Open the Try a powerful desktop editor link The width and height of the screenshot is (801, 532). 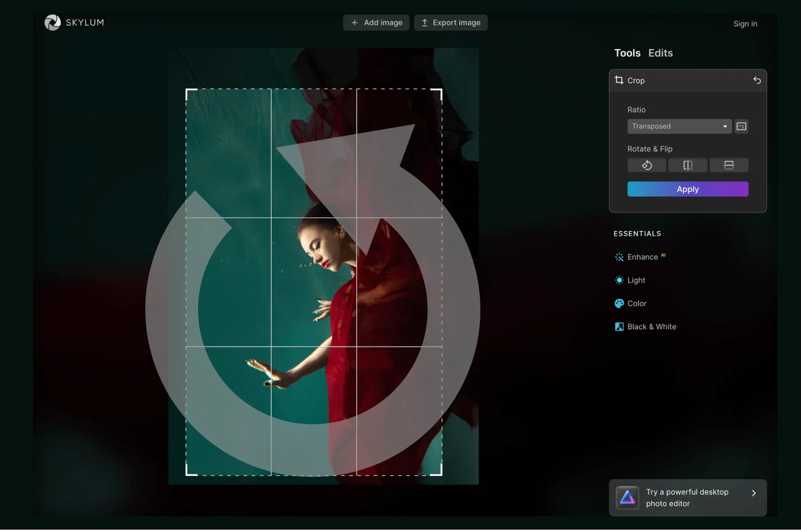(687, 498)
